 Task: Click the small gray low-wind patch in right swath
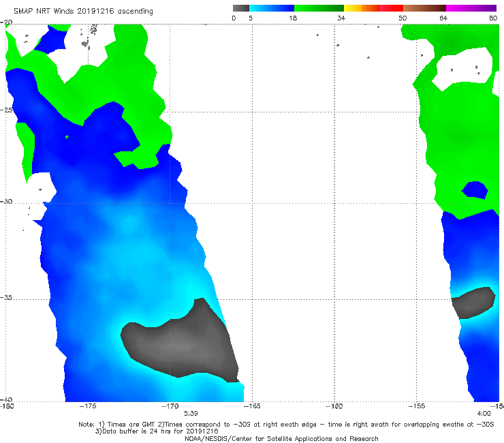pos(473,303)
